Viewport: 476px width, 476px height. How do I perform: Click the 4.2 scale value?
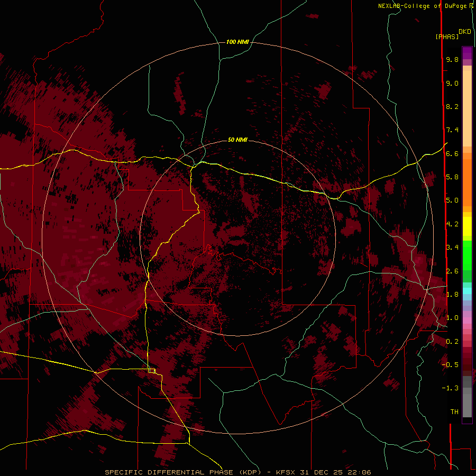(452, 224)
